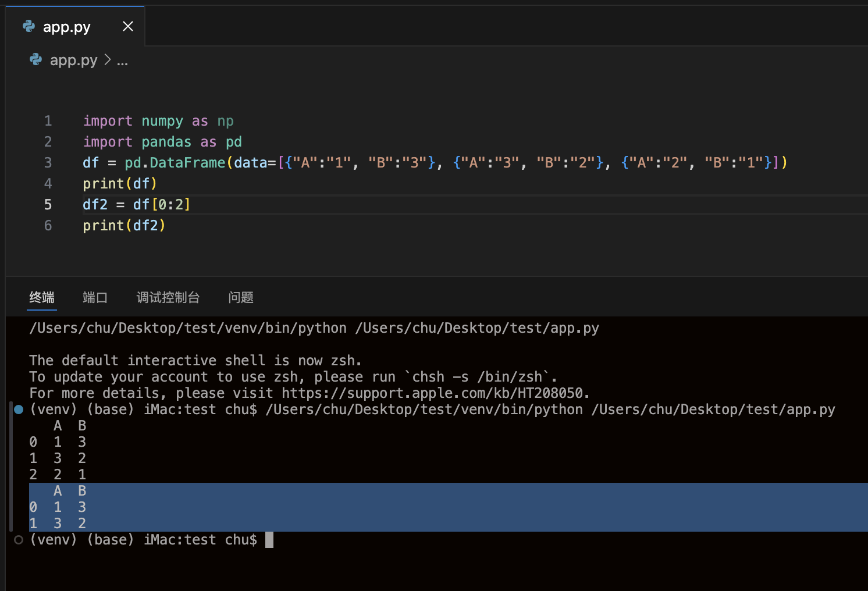This screenshot has height=591, width=868.
Task: Click the blue command marker in terminal
Action: 19,410
